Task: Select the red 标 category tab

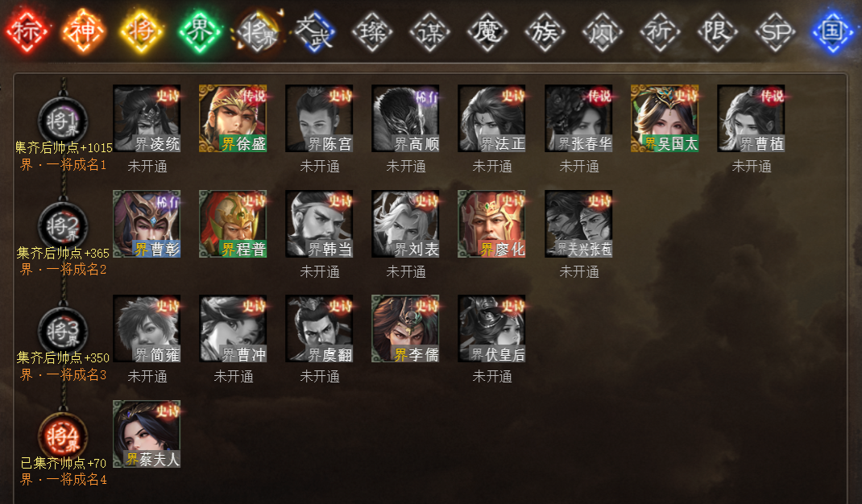Action: tap(27, 31)
